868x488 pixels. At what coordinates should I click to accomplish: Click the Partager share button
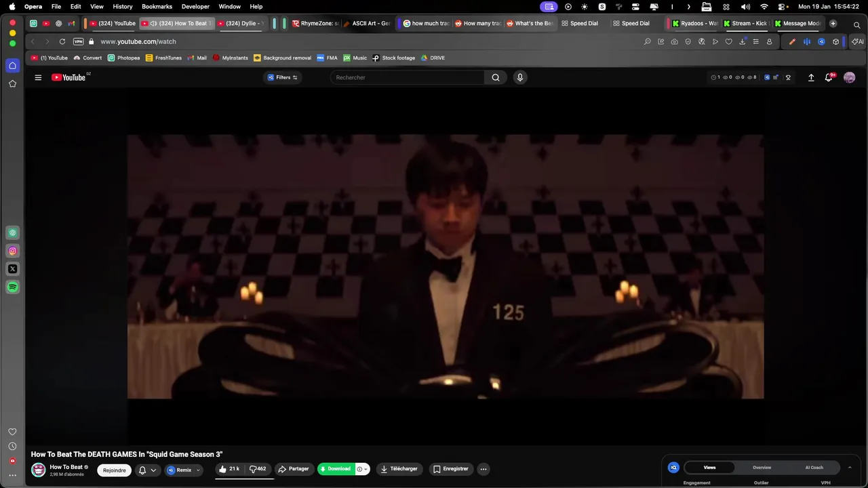point(293,469)
